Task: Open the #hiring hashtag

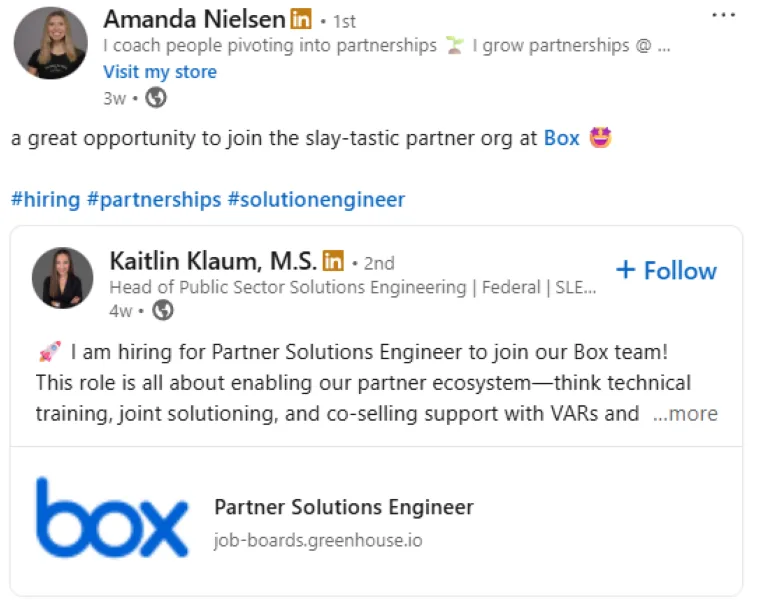Action: [x=45, y=199]
